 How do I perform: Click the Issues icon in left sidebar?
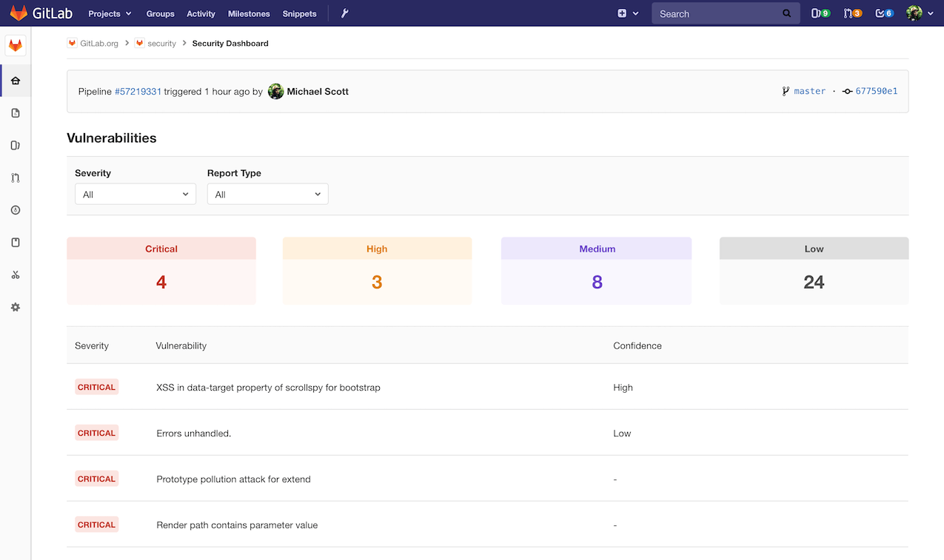coord(16,146)
